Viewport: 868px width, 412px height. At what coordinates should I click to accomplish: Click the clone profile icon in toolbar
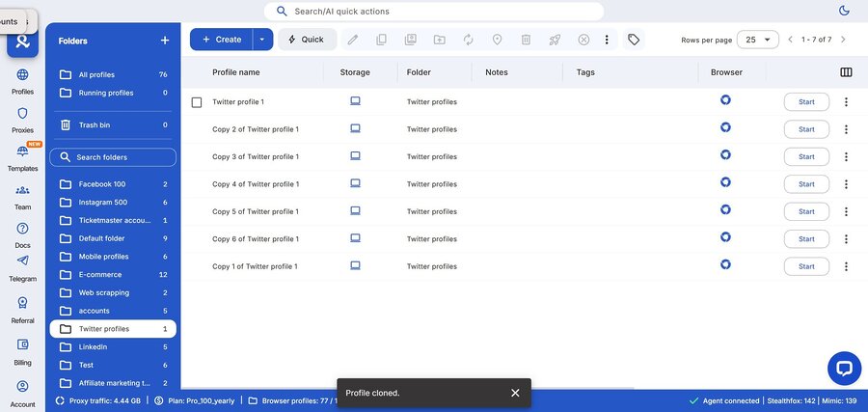click(x=381, y=40)
